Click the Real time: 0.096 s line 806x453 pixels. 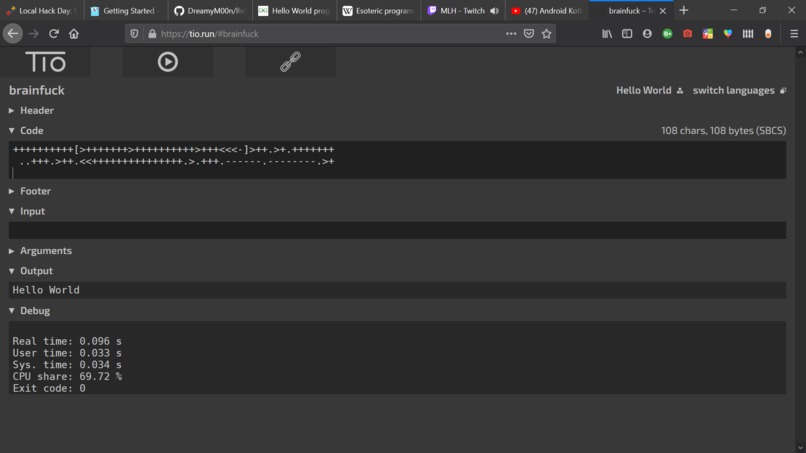coord(67,341)
